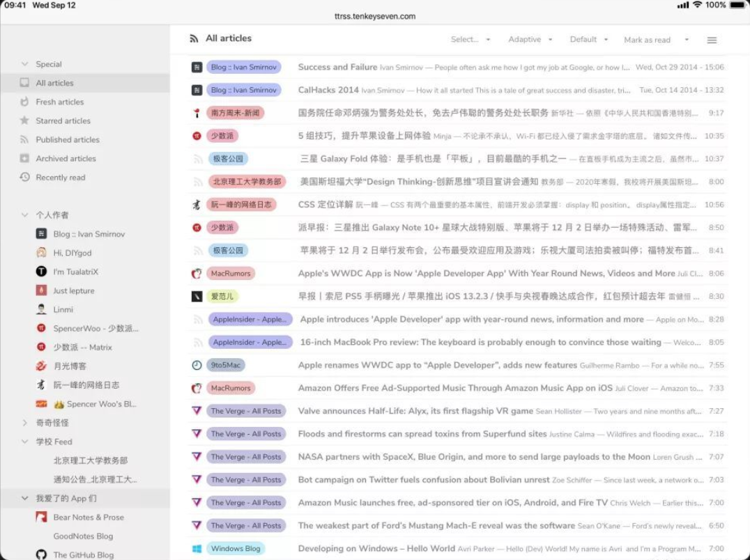750x560 pixels.
Task: Open the arrow next to Mark as read
Action: [x=687, y=40]
